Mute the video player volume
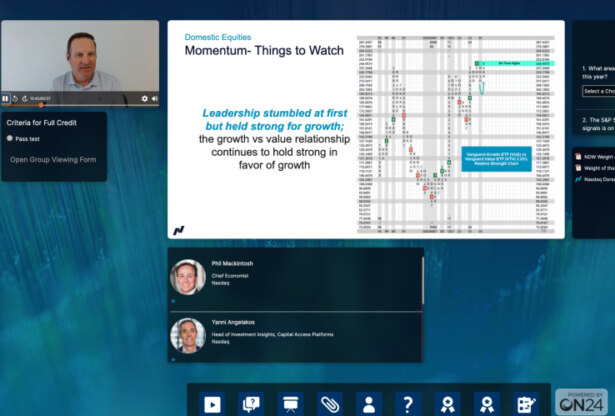The height and width of the screenshot is (416, 615). (155, 99)
